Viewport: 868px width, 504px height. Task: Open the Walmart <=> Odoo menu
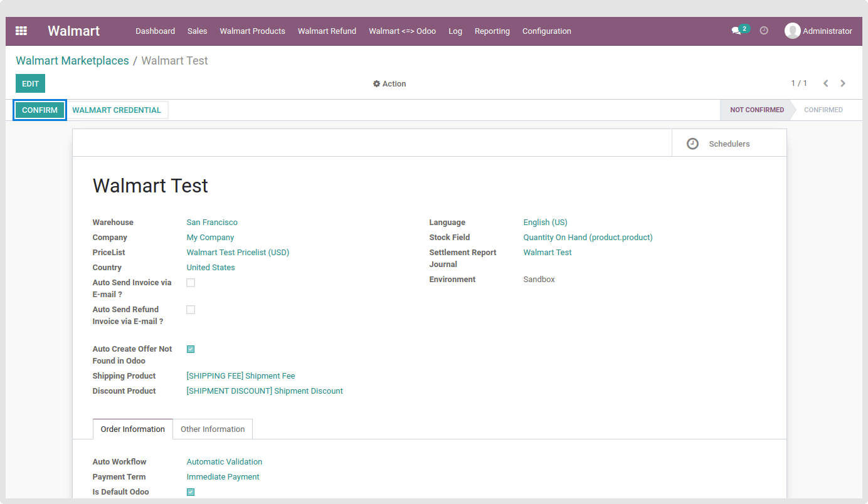pyautogui.click(x=402, y=31)
